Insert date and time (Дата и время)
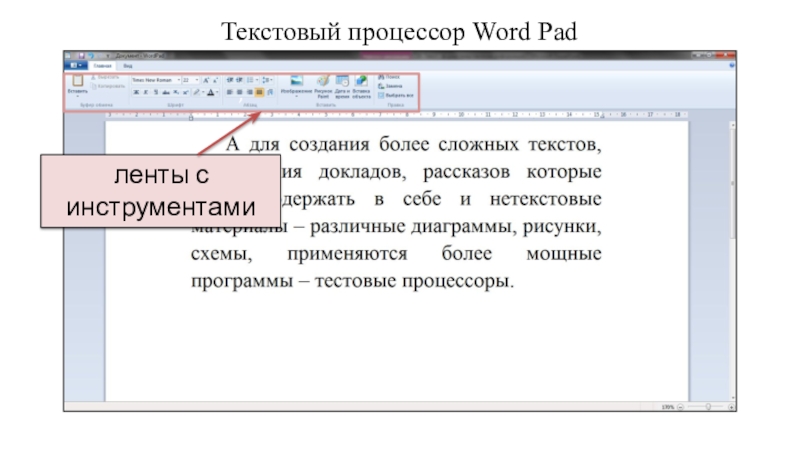 342,86
